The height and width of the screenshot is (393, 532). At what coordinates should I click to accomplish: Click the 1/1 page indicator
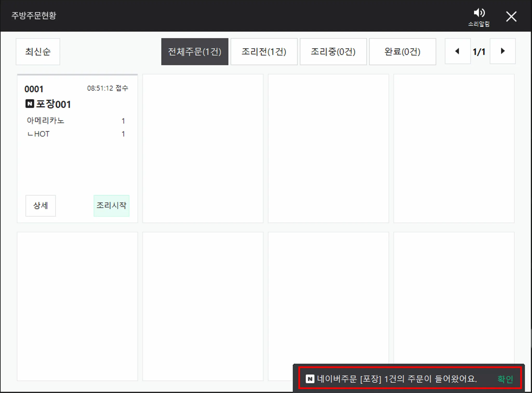click(479, 52)
